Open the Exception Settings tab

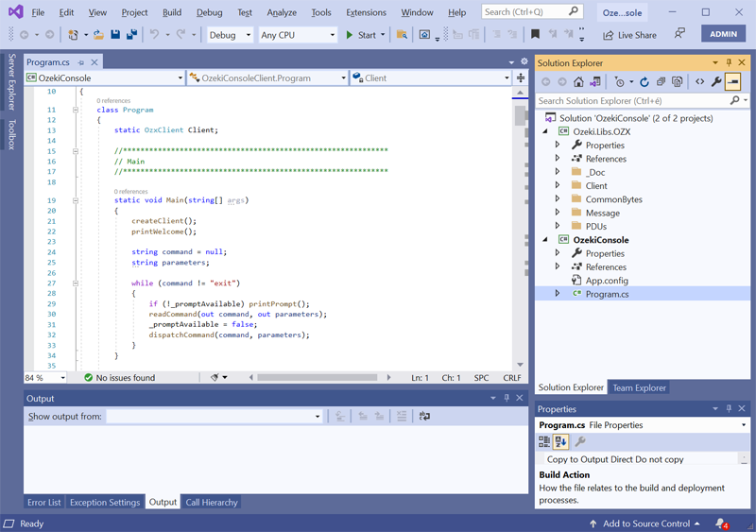tap(105, 502)
